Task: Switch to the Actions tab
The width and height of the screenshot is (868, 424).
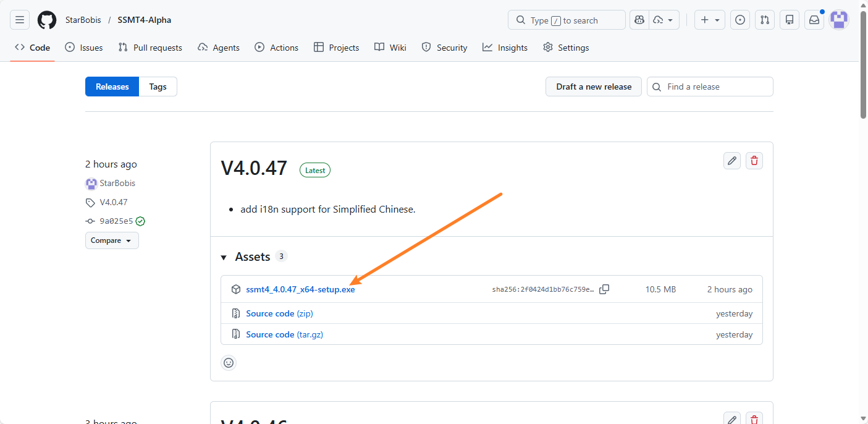Action: pyautogui.click(x=277, y=48)
